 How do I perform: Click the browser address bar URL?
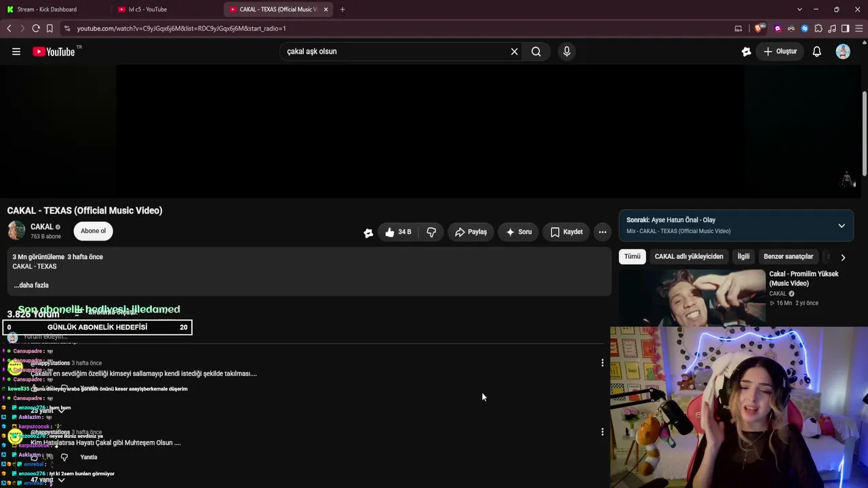tap(181, 28)
